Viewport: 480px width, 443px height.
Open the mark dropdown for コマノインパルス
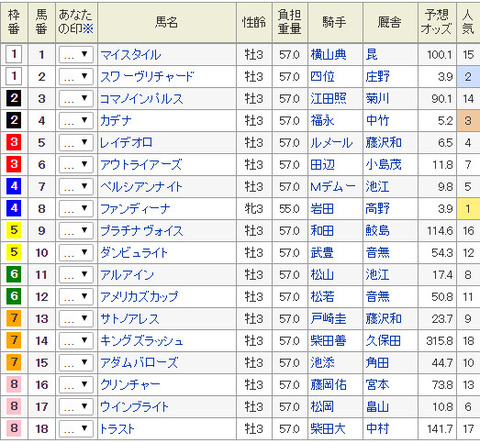tap(76, 98)
